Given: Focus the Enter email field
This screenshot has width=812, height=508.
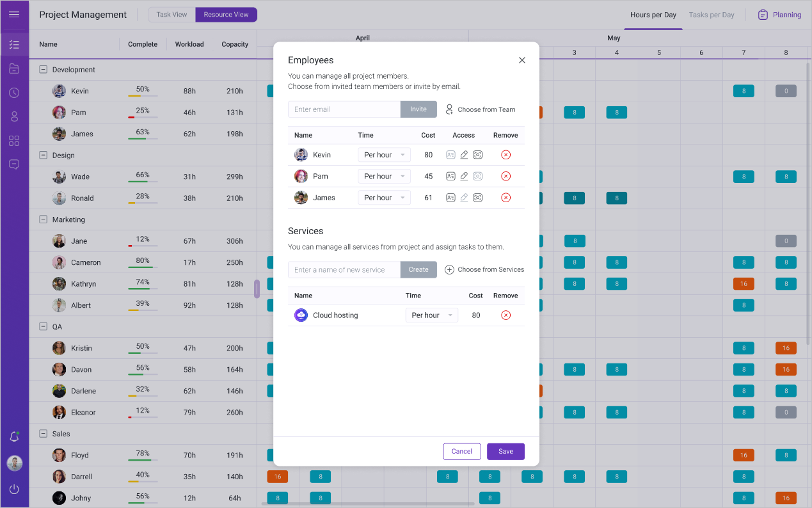Looking at the screenshot, I should click(344, 109).
